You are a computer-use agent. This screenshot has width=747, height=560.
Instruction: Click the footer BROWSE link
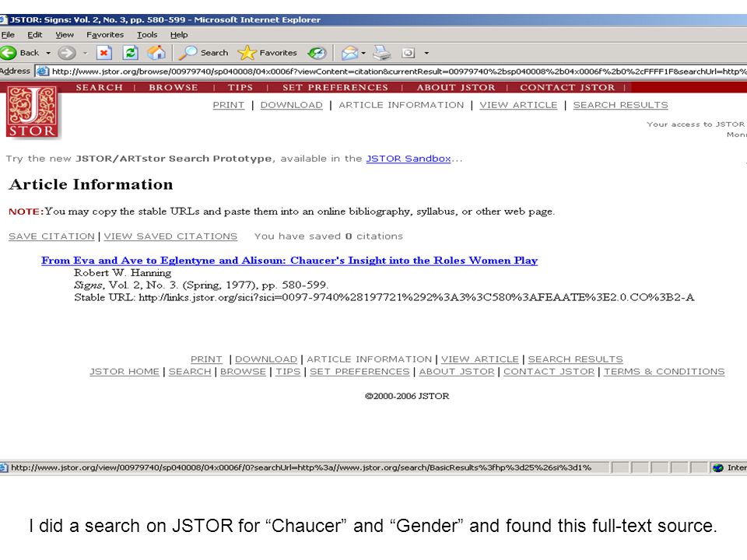(x=243, y=372)
